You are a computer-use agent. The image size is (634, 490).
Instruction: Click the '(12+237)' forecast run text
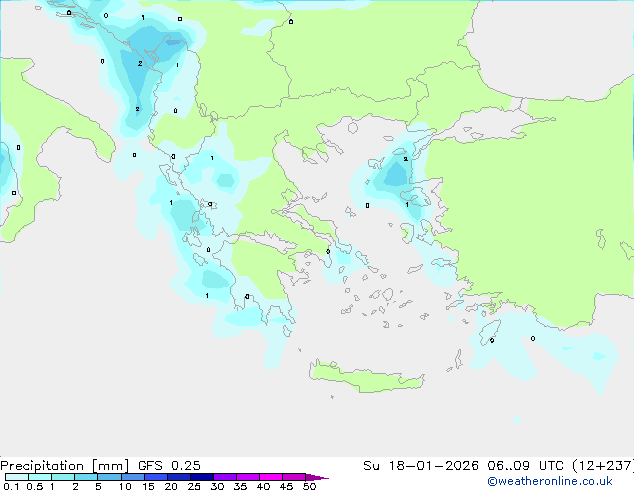pyautogui.click(x=603, y=466)
